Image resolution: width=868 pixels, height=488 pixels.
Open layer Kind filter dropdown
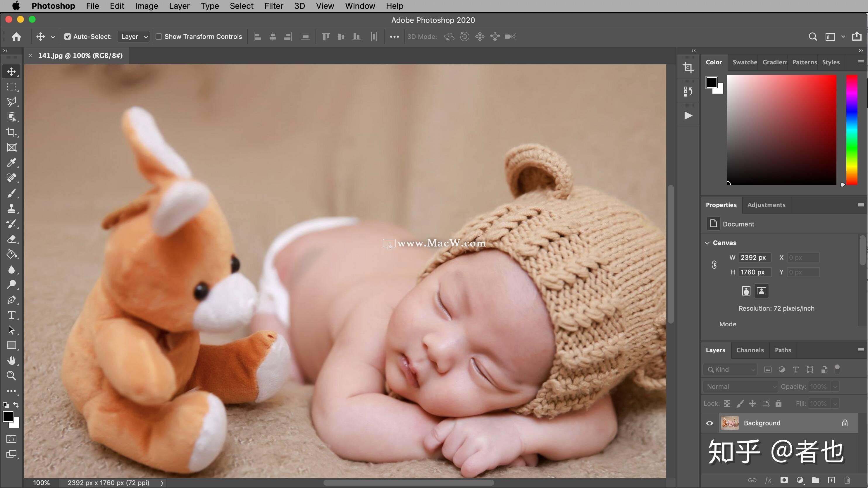coord(730,370)
